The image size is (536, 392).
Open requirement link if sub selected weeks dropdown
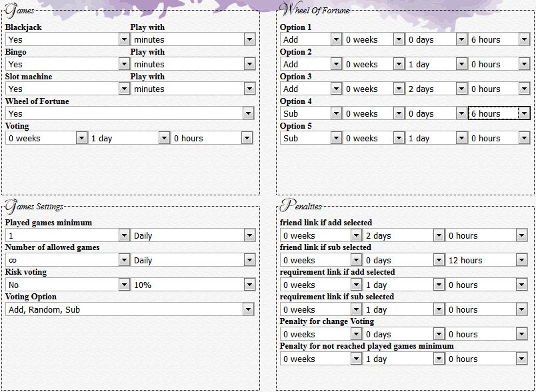321,309
